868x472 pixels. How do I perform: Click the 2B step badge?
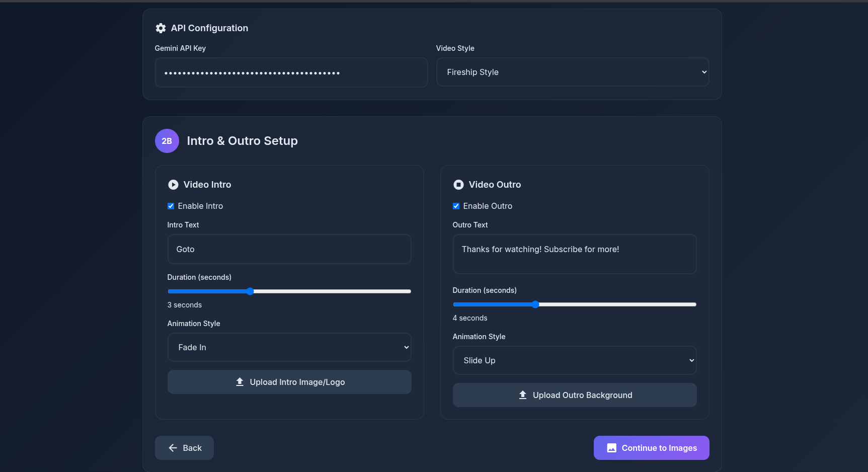pyautogui.click(x=167, y=141)
